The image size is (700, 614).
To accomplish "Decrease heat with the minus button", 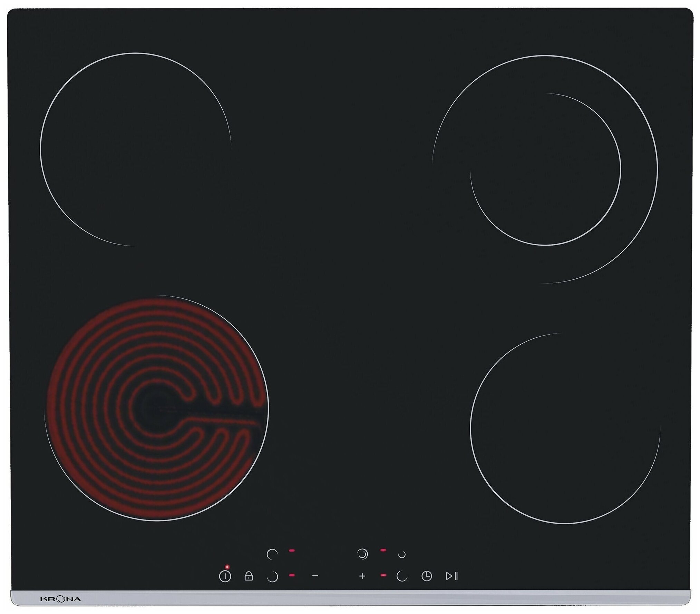I will [315, 576].
